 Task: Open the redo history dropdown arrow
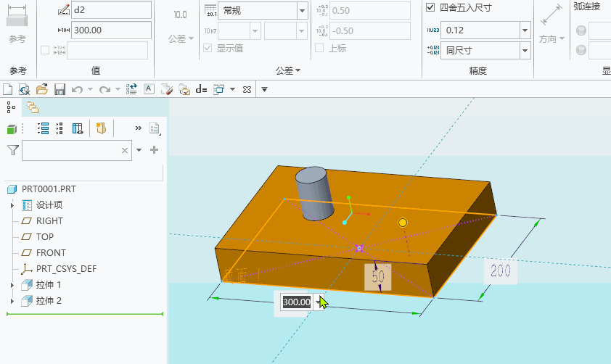coord(118,89)
